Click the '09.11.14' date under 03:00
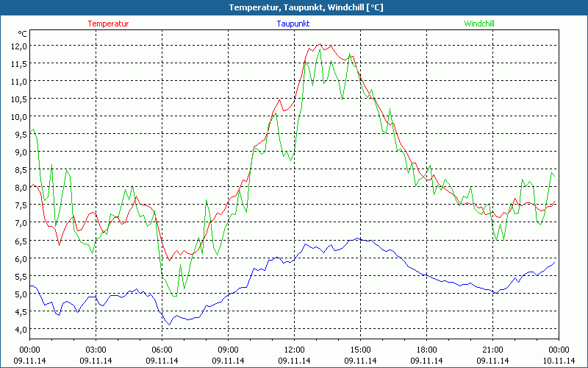This screenshot has height=368, width=588. click(x=96, y=361)
